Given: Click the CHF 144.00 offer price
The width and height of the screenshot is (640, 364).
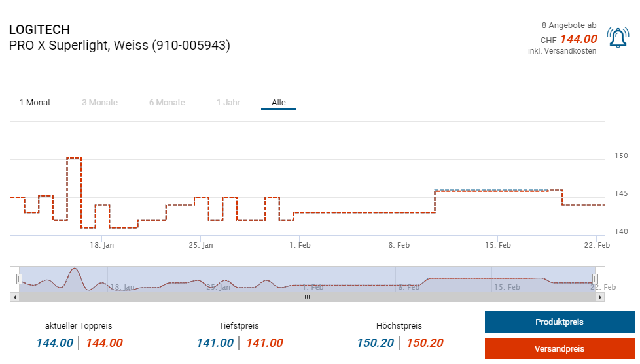Looking at the screenshot, I should 578,39.
